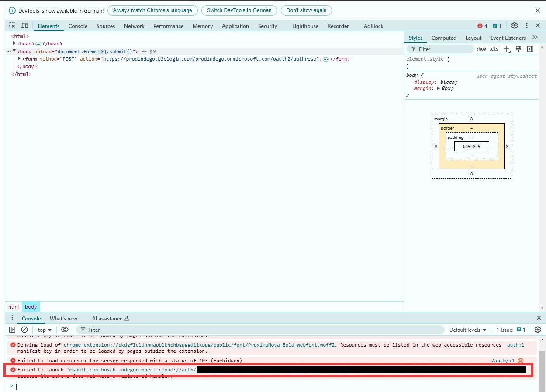The width and height of the screenshot is (546, 392).
Task: Click 'Always match Chrome's language' button
Action: (x=152, y=10)
